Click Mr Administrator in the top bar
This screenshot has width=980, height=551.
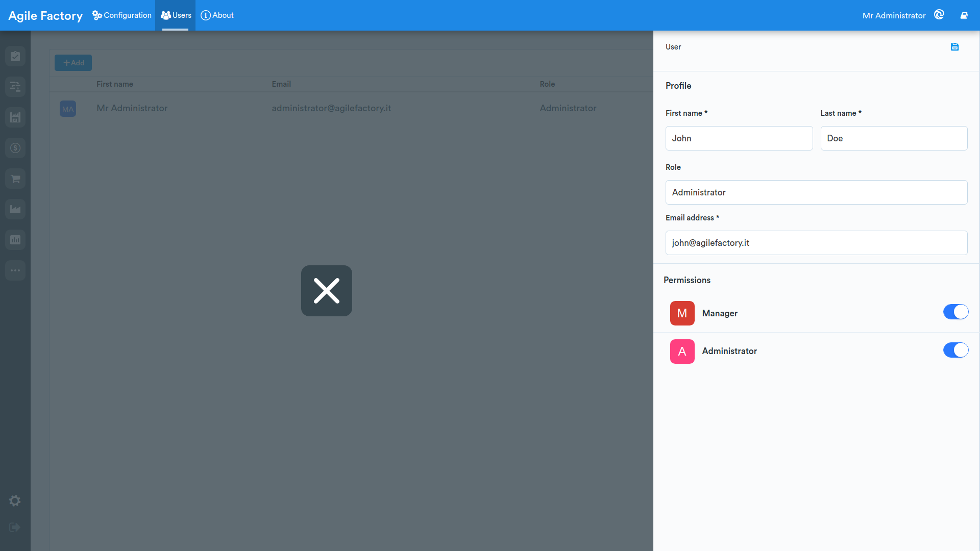(x=894, y=16)
